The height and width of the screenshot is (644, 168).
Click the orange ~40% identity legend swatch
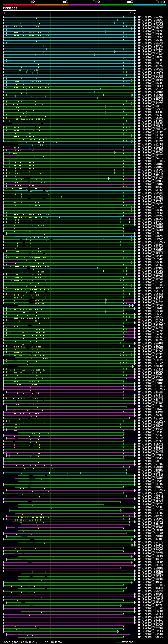tap(51, 4)
